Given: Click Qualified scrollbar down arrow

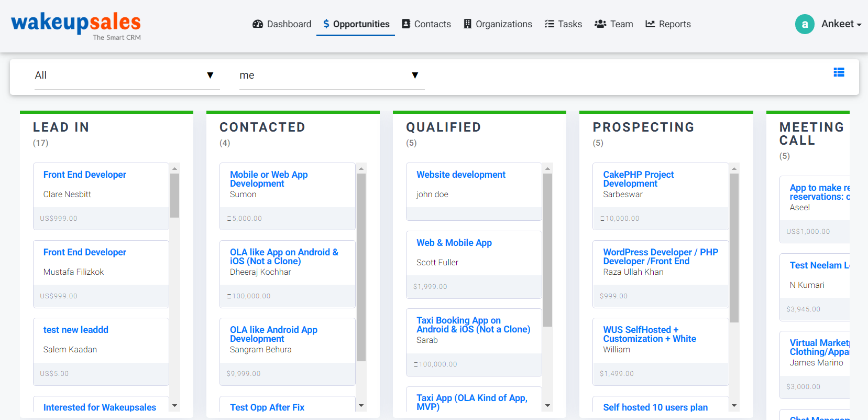Looking at the screenshot, I should [547, 406].
